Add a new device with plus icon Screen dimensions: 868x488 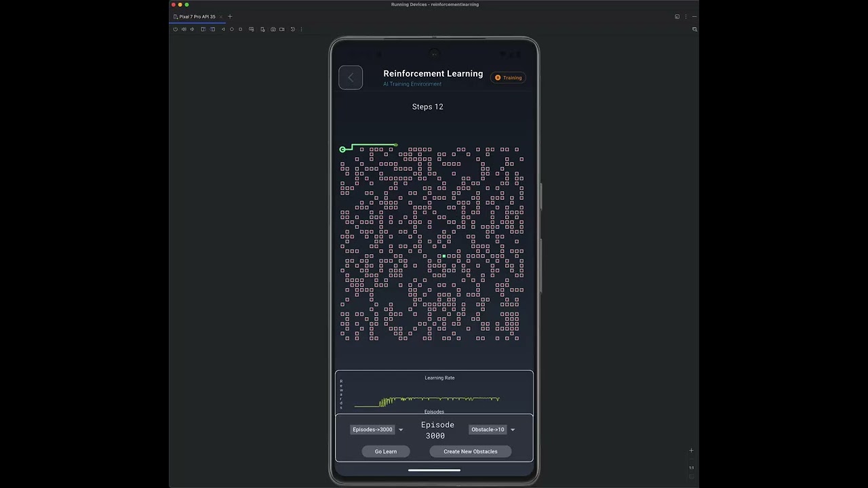pyautogui.click(x=230, y=16)
